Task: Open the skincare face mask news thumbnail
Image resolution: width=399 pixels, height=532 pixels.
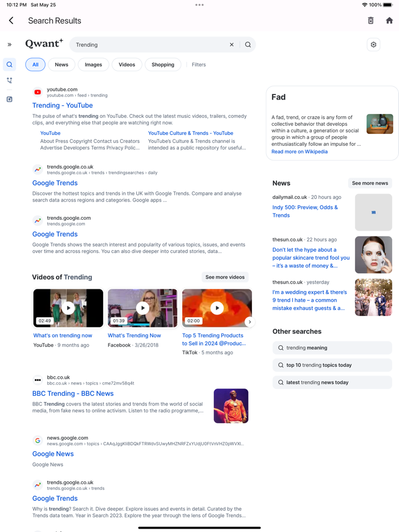Action: click(x=373, y=255)
